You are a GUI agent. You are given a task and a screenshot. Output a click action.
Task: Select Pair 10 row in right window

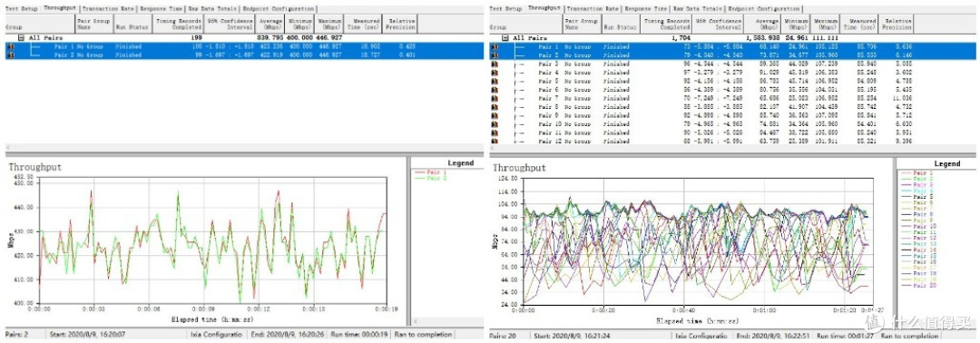pyautogui.click(x=731, y=124)
